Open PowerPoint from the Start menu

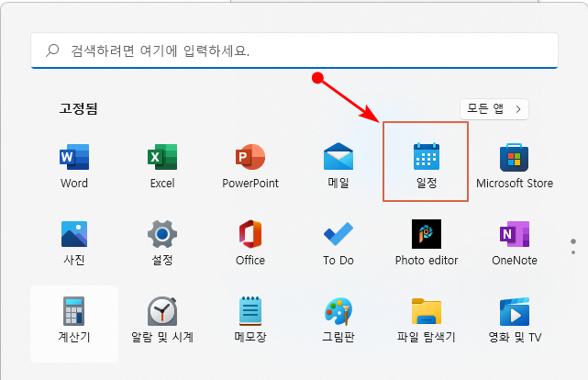pyautogui.click(x=250, y=166)
